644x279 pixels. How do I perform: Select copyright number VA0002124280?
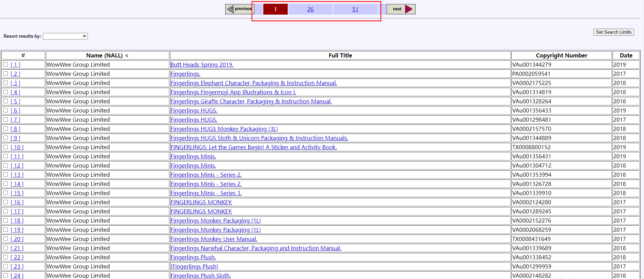coord(532,202)
